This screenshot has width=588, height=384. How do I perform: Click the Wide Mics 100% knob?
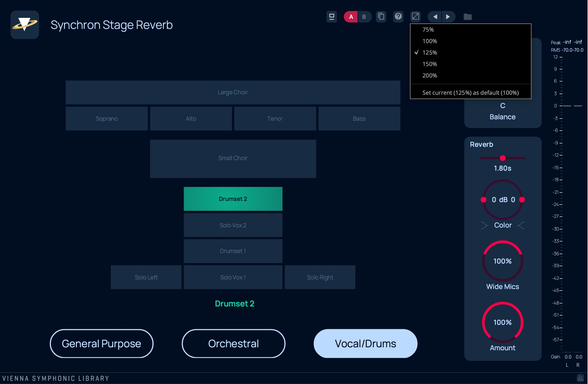click(x=503, y=261)
